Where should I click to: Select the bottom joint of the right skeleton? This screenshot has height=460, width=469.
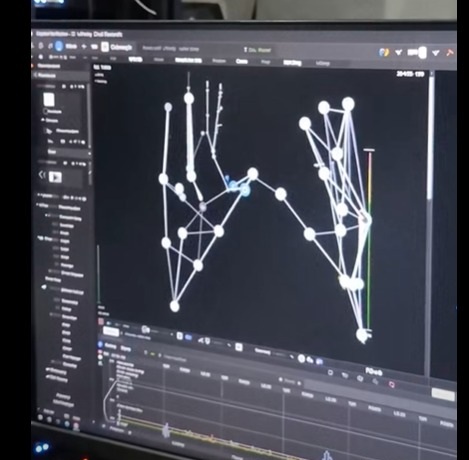[362, 335]
